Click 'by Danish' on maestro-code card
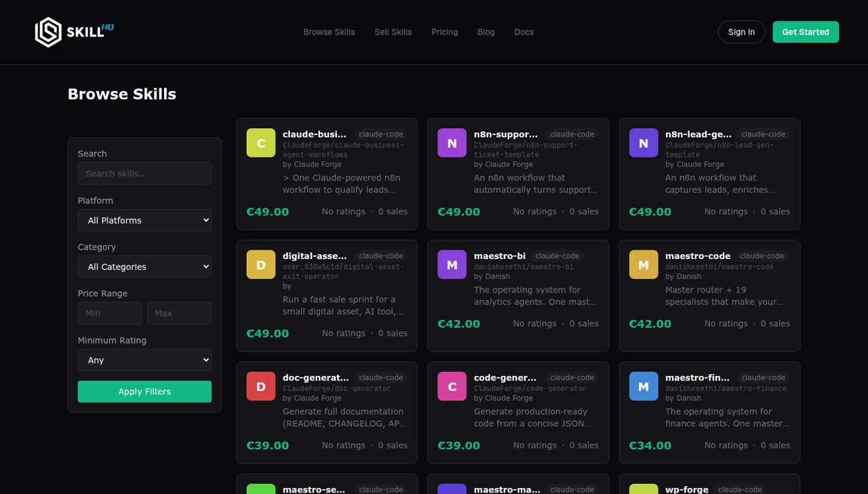The image size is (868, 494). (x=683, y=276)
